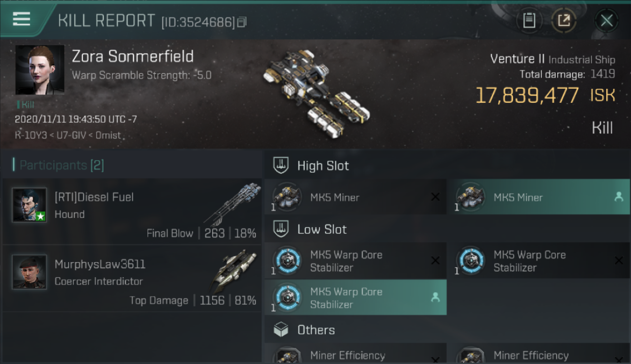
Task: Click X on first MK5 Miner
Action: coord(435,197)
